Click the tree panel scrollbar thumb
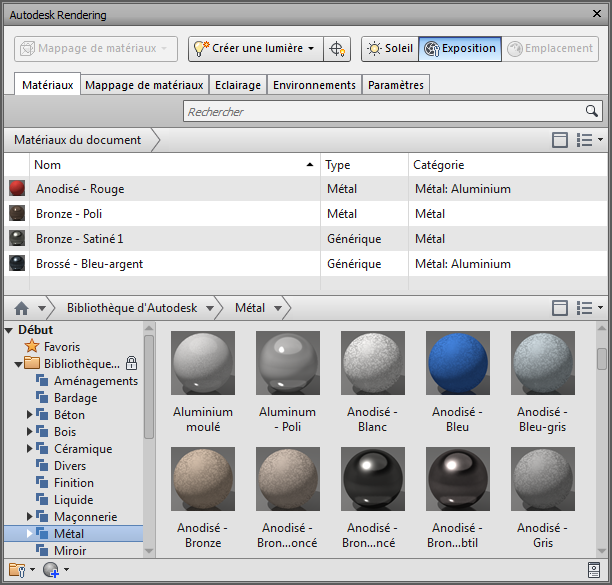612x585 pixels. 149,386
